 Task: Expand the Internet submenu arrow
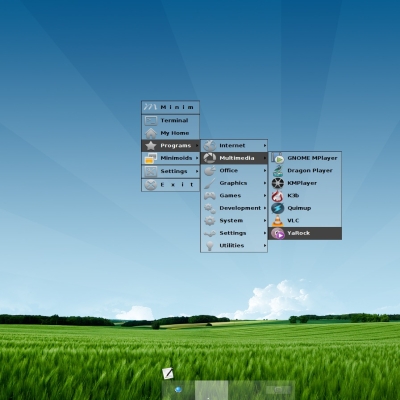tap(265, 146)
